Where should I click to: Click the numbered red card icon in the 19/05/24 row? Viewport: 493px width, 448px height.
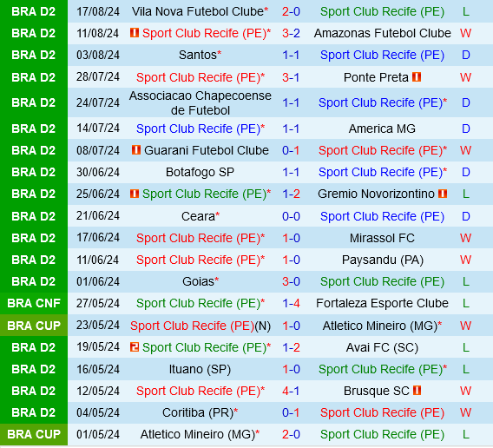[x=135, y=347]
